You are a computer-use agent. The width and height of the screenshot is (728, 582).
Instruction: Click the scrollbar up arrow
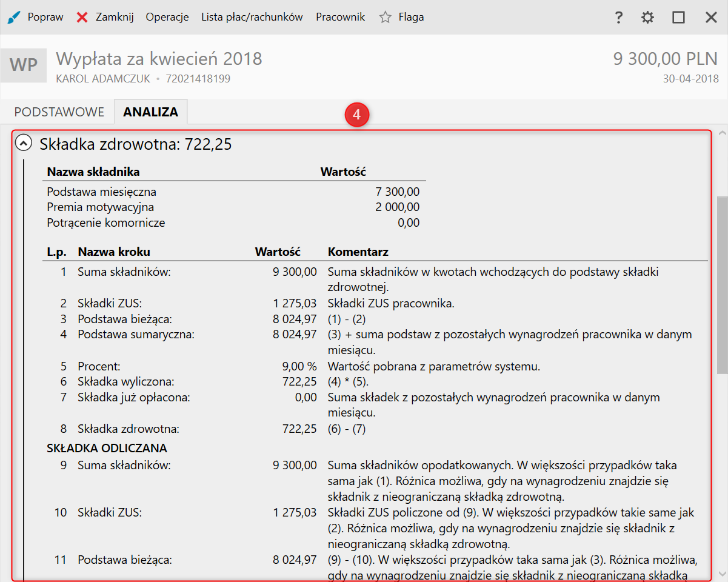[721, 133]
